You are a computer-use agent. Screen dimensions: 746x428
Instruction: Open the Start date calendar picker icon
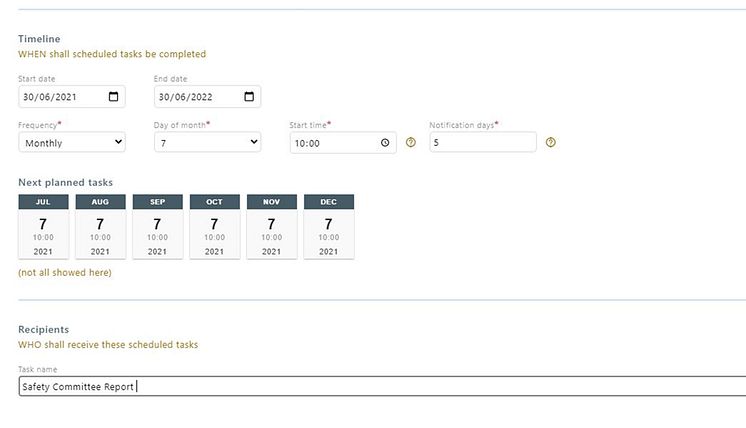pos(113,97)
